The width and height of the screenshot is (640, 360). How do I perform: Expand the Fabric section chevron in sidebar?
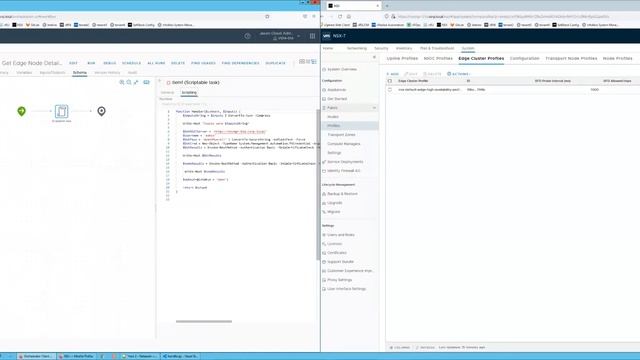coord(374,108)
